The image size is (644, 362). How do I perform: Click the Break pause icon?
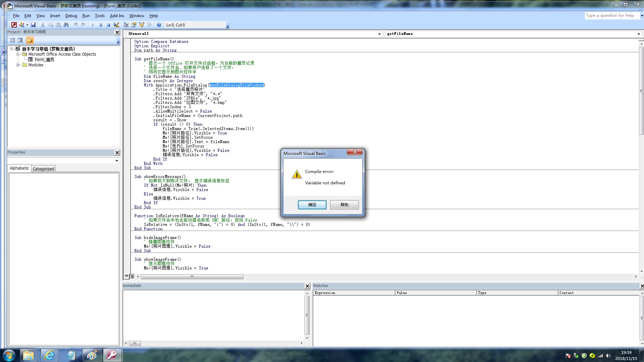(101, 25)
